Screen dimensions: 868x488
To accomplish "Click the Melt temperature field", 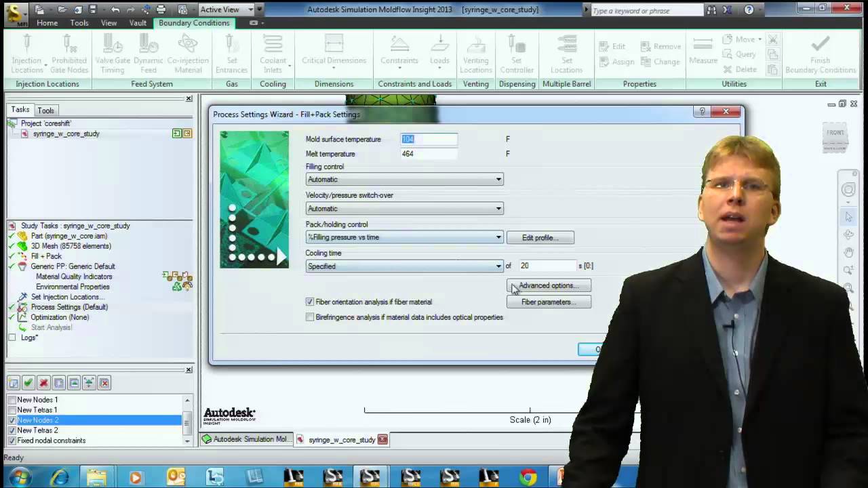I will pos(429,154).
